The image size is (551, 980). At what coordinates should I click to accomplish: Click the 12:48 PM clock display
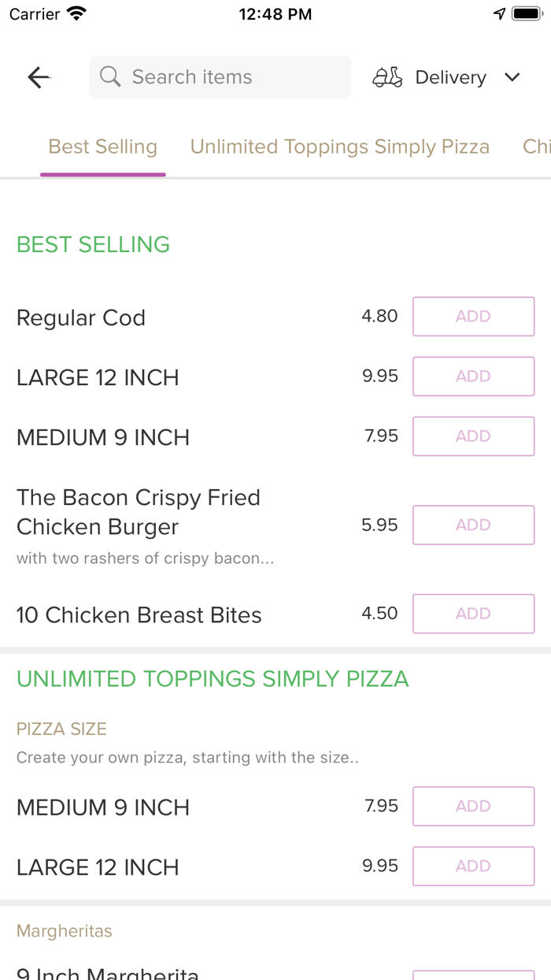point(275,13)
